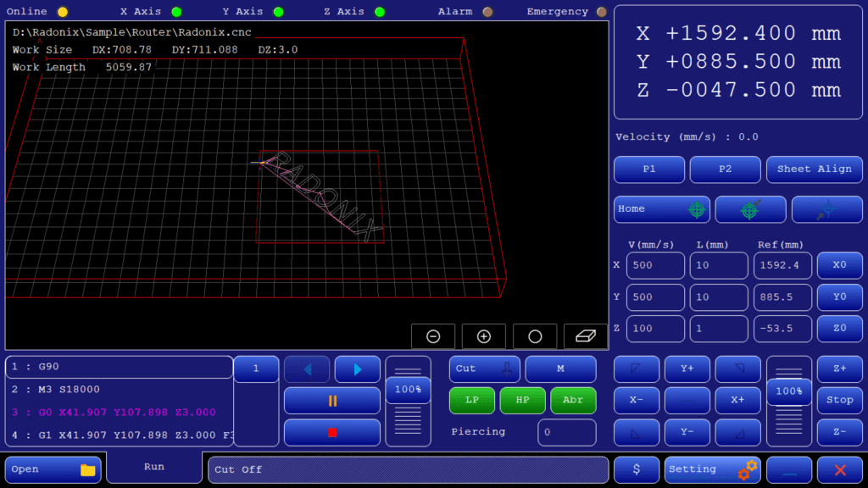Step to next G-code line arrow

tap(358, 369)
